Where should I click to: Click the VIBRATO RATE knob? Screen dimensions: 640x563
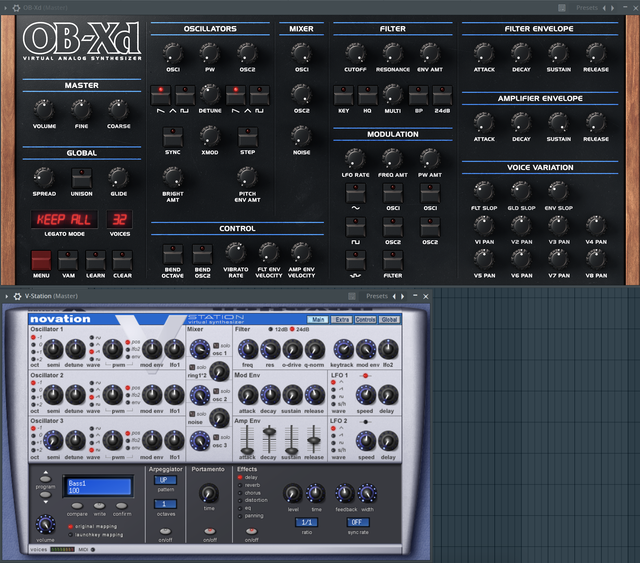click(236, 253)
